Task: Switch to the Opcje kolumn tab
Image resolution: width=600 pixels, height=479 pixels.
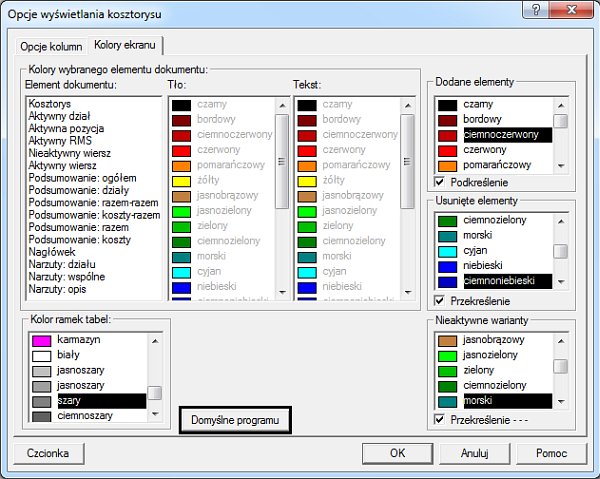Action: (x=52, y=46)
